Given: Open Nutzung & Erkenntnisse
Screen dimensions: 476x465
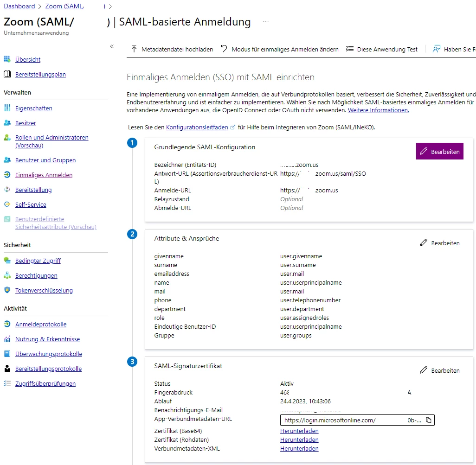Looking at the screenshot, I should [x=47, y=339].
